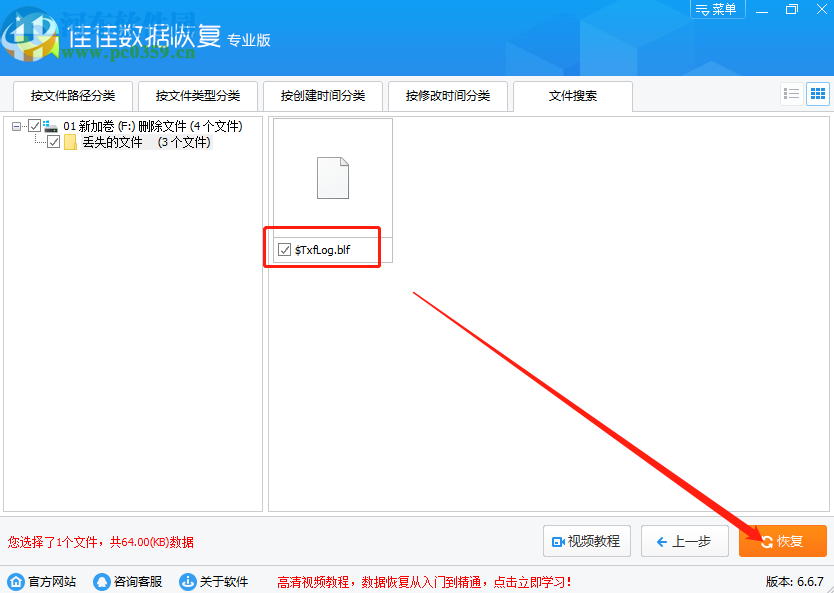Open the 按文件类型分类 tab
Screen dimensions: 834x593
197,96
